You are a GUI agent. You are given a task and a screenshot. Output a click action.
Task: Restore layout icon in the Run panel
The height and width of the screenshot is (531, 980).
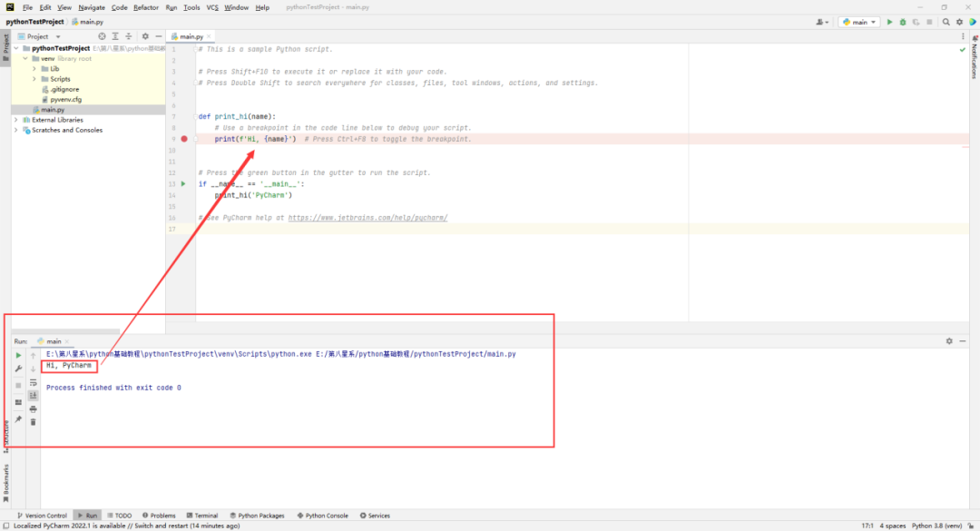point(18,402)
